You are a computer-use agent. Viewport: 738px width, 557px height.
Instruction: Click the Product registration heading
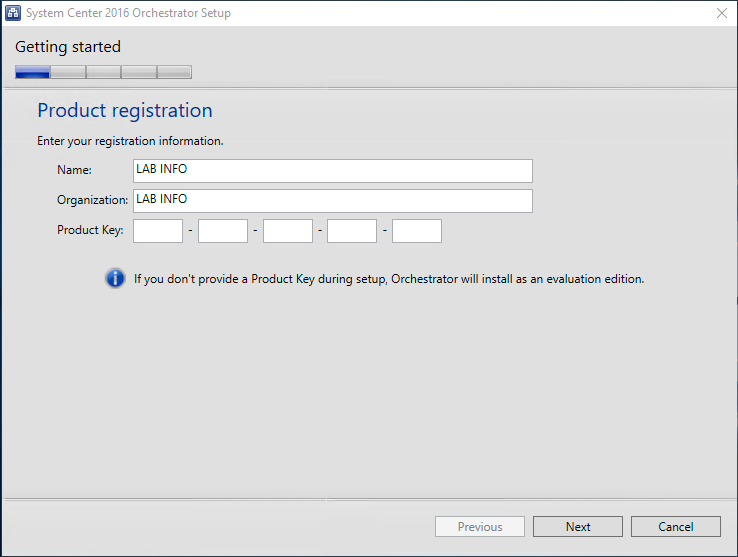[x=125, y=111]
